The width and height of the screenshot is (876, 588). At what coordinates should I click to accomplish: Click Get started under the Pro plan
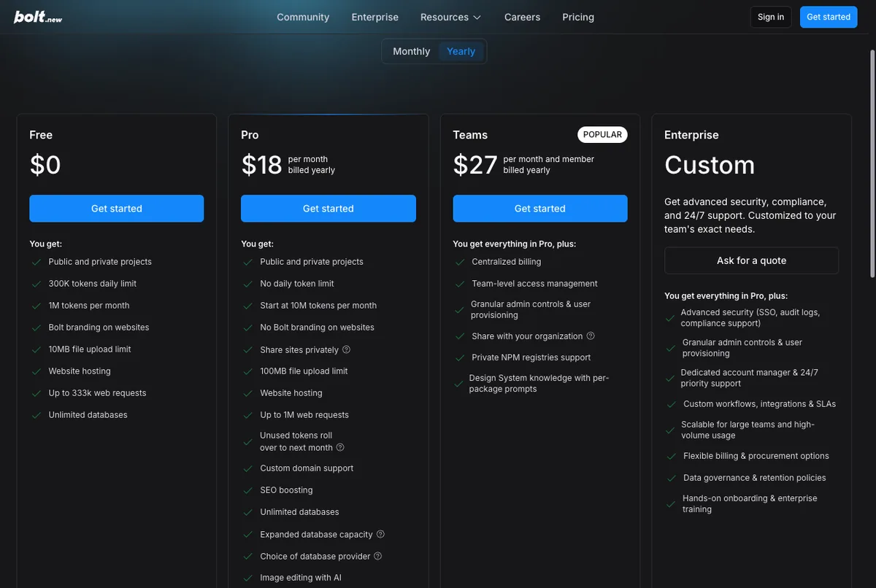(x=328, y=209)
